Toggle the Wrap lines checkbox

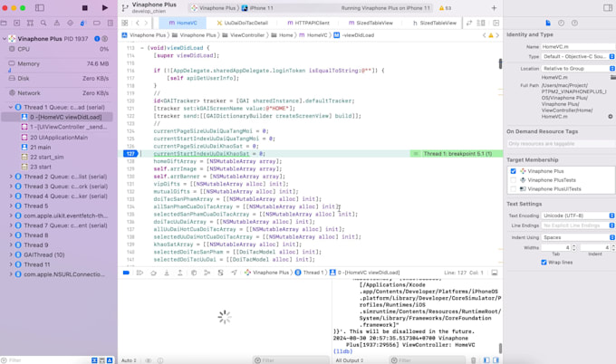pyautogui.click(x=544, y=263)
